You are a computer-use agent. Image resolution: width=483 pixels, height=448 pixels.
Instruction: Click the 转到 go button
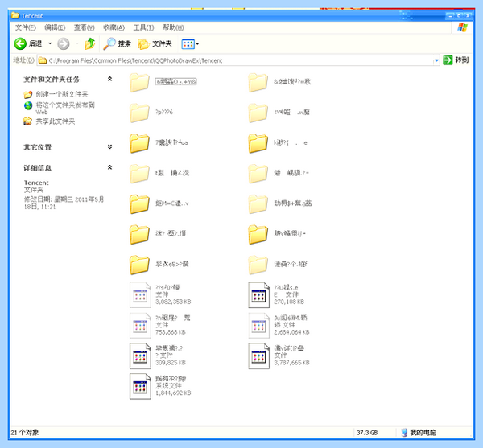[456, 60]
